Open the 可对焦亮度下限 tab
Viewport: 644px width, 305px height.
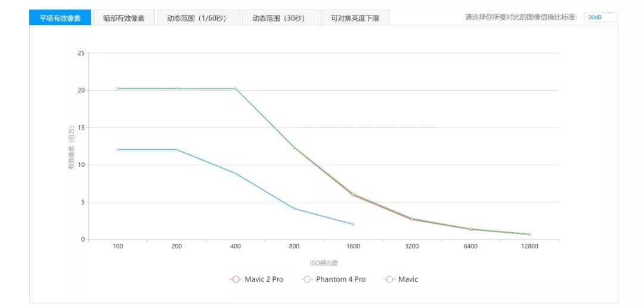pos(355,18)
